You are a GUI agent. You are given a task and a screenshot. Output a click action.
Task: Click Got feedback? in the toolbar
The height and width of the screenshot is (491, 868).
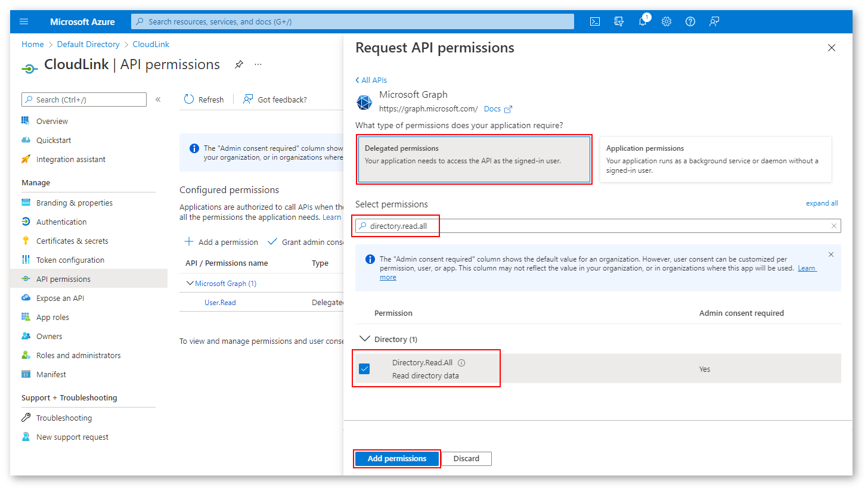[x=275, y=100]
